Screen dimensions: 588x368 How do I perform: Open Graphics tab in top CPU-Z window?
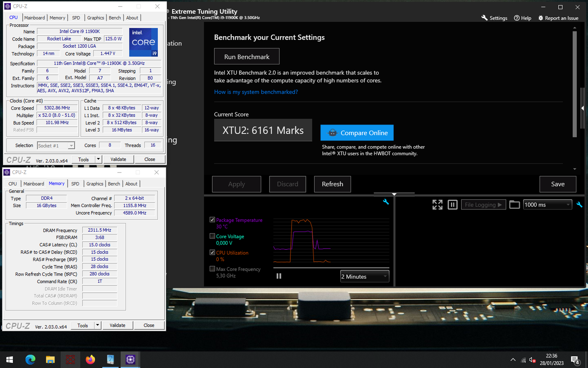96,18
